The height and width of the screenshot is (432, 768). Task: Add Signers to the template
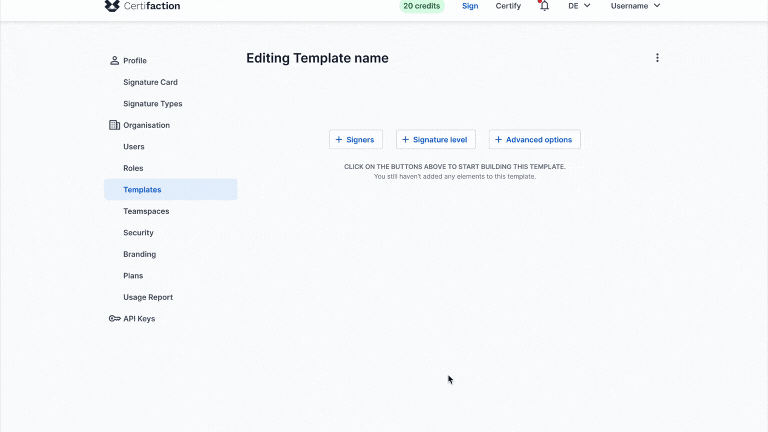coord(355,140)
